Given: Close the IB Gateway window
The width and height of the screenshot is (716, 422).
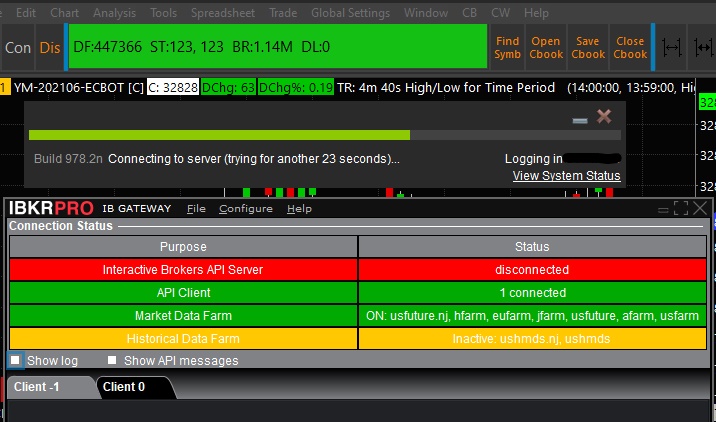Looking at the screenshot, I should tap(700, 208).
